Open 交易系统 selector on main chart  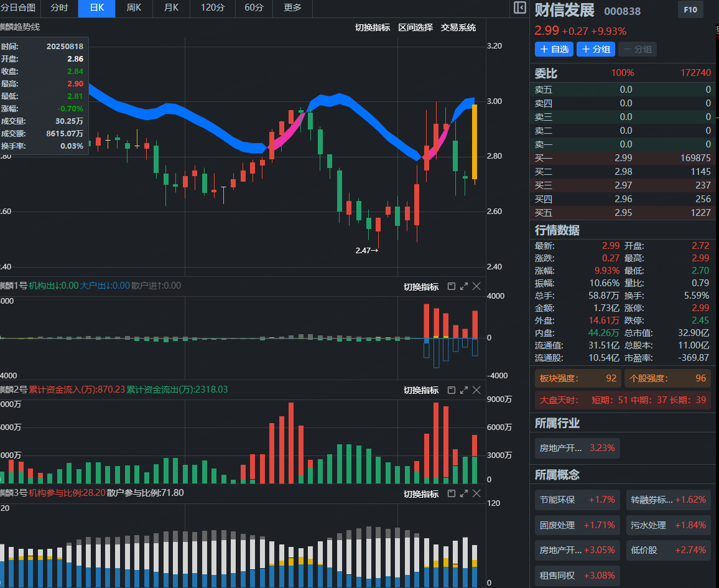pyautogui.click(x=458, y=27)
